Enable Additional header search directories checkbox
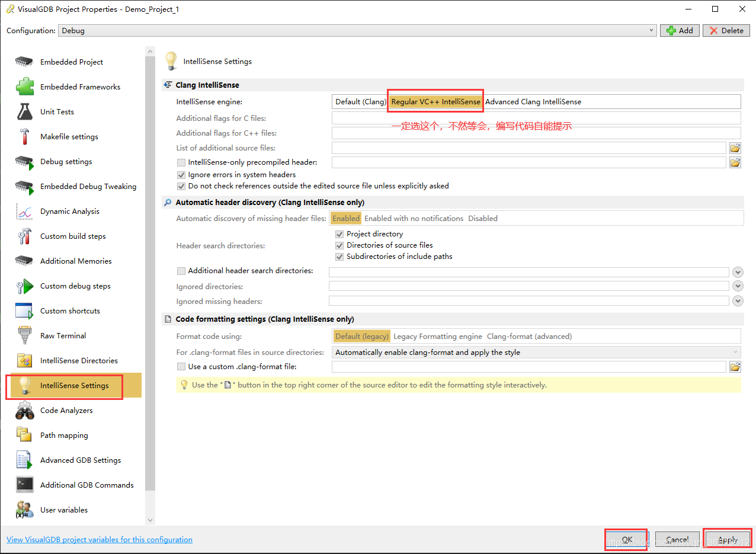This screenshot has width=756, height=554. click(181, 271)
